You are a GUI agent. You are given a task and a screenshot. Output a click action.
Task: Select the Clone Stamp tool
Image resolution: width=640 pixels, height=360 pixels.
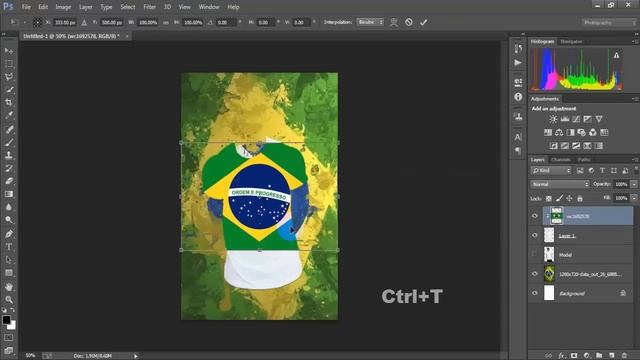coord(9,155)
